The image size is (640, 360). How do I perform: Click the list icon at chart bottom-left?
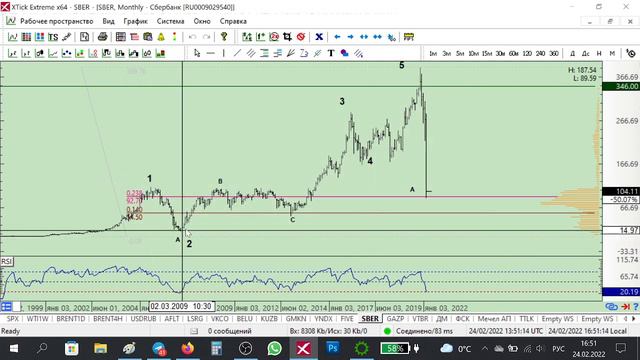click(6, 307)
